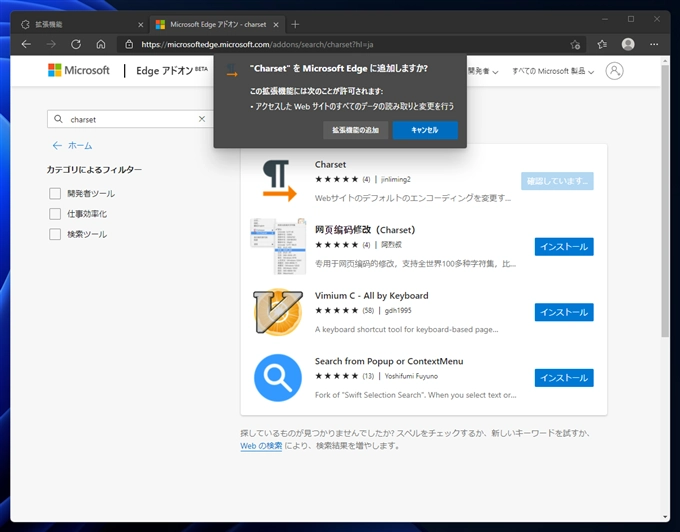Close the Microsoft Edge アドオン tab

click(276, 25)
